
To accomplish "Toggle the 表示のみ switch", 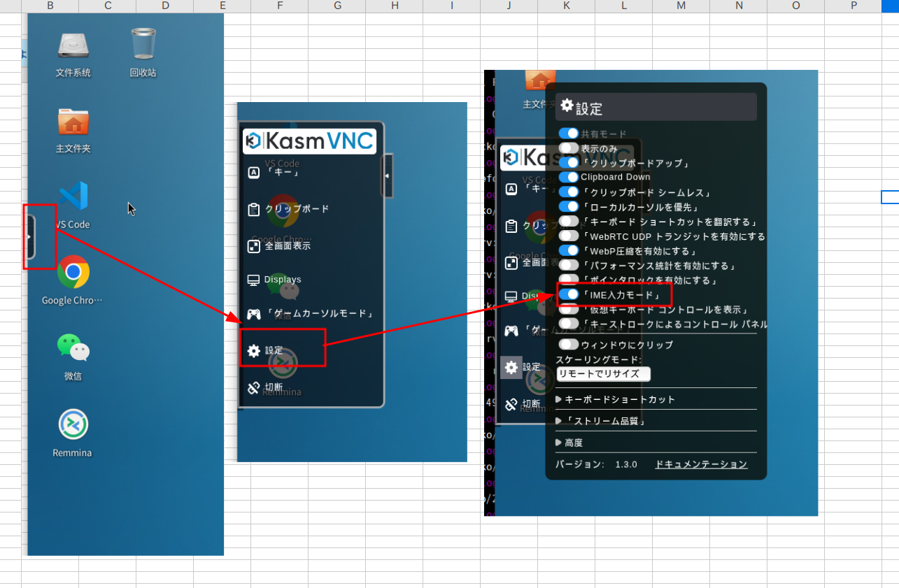I will 569,148.
